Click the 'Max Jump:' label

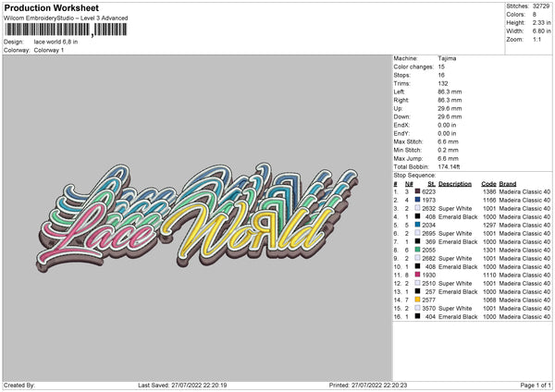point(408,158)
